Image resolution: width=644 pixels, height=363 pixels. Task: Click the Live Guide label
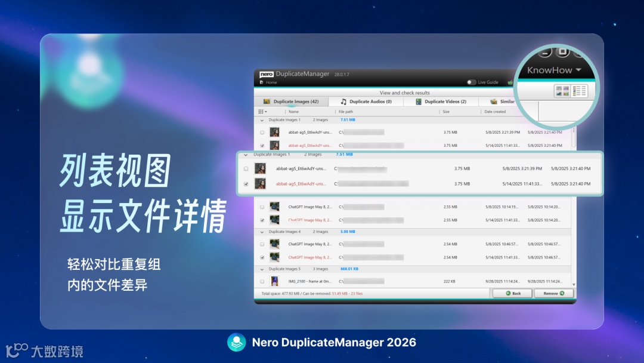[488, 82]
